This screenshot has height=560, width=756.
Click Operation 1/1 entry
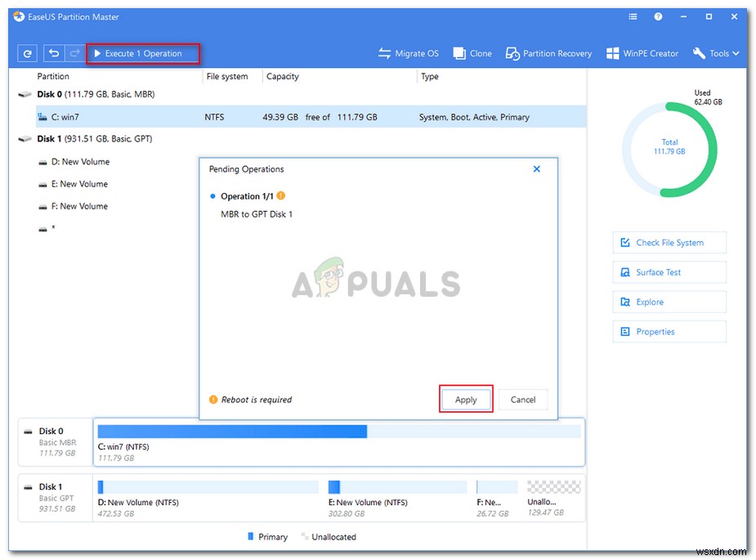pyautogui.click(x=247, y=196)
